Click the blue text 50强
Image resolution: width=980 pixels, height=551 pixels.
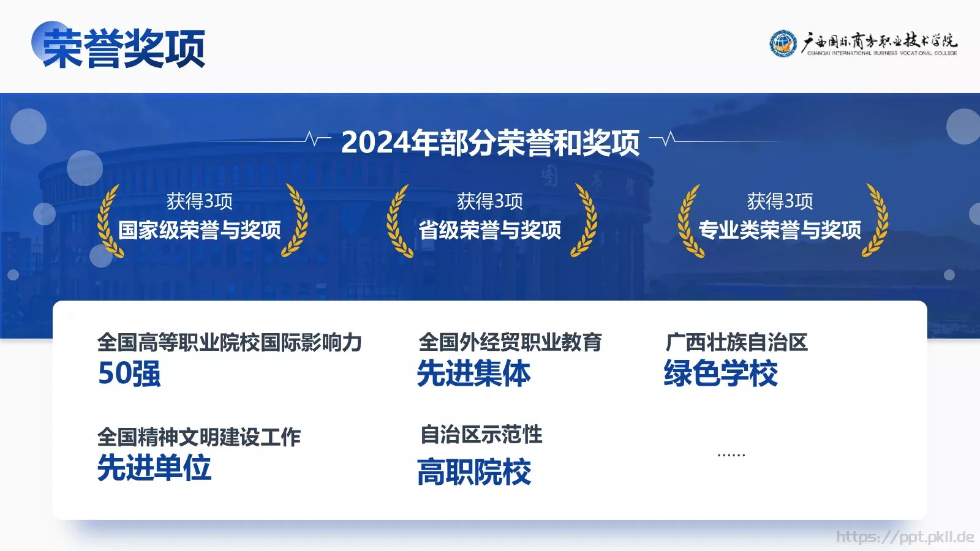[129, 373]
